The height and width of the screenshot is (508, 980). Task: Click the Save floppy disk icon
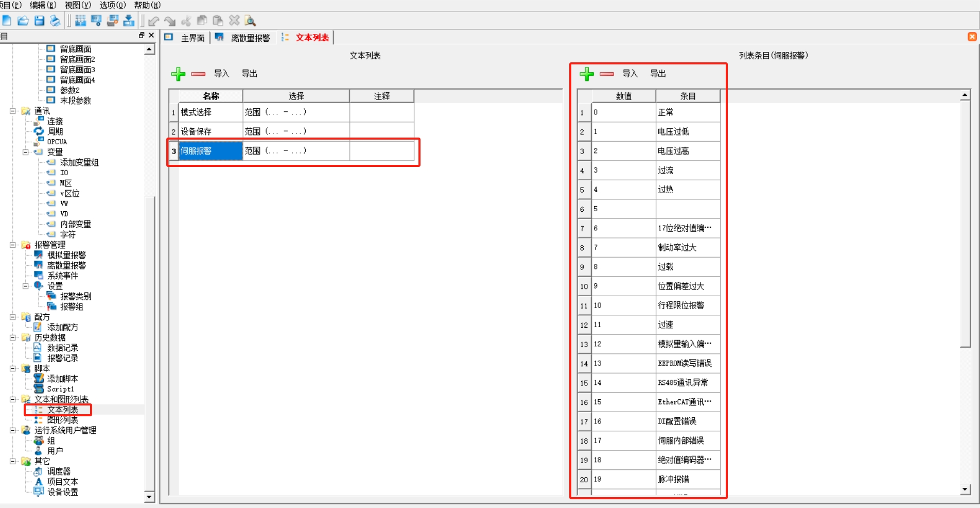click(x=39, y=21)
